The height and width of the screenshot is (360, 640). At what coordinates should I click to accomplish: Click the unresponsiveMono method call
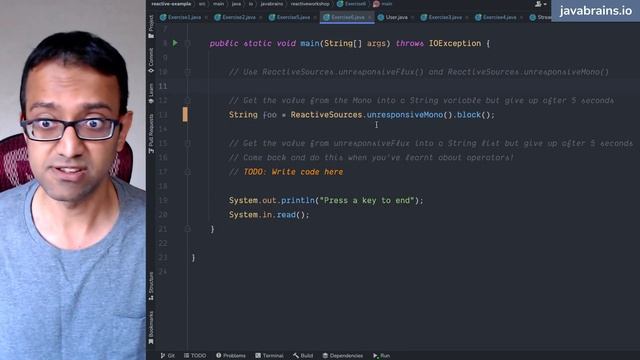(x=404, y=115)
